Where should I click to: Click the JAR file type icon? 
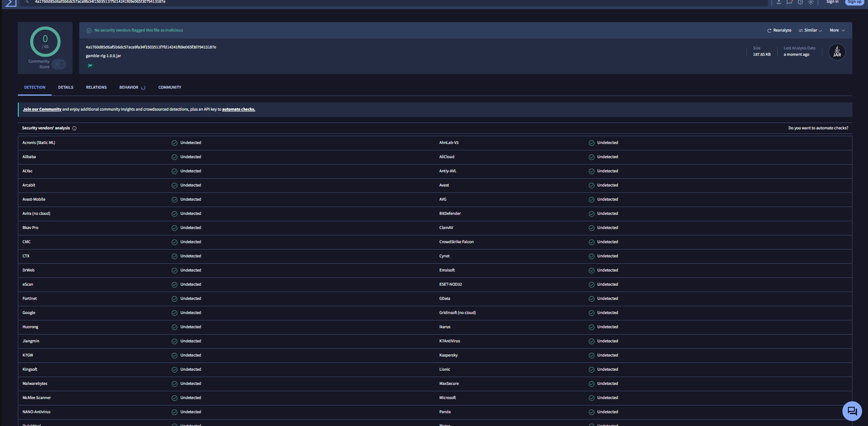[x=837, y=52]
